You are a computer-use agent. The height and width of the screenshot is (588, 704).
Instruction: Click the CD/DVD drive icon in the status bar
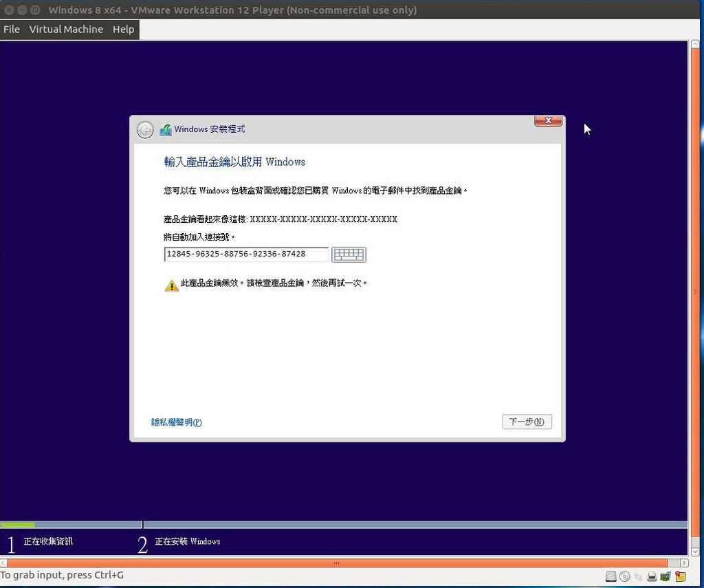pyautogui.click(x=625, y=576)
